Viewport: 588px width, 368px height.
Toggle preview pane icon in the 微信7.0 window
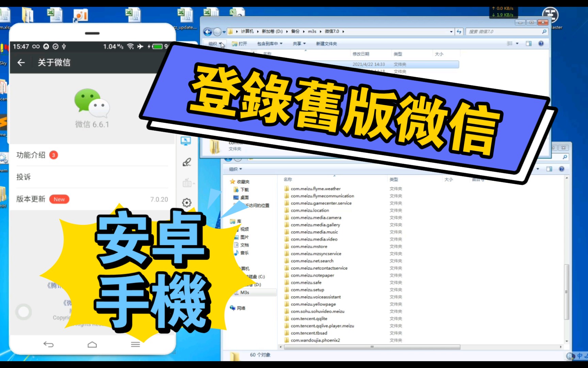click(528, 44)
